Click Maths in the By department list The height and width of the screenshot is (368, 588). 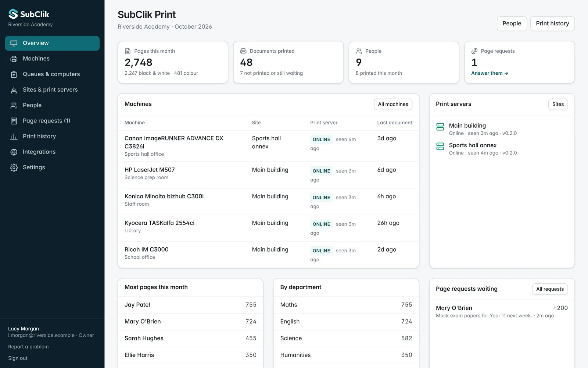(x=346, y=305)
